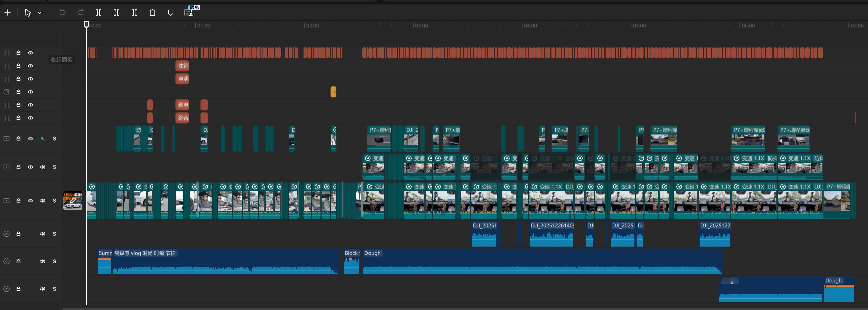This screenshot has height=310, width=868.
Task: Lock the 油箱 text track
Action: click(19, 66)
